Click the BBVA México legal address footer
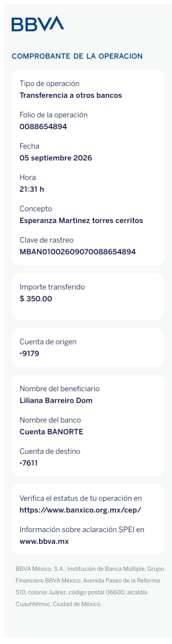The height and width of the screenshot is (644, 172). coord(90,586)
